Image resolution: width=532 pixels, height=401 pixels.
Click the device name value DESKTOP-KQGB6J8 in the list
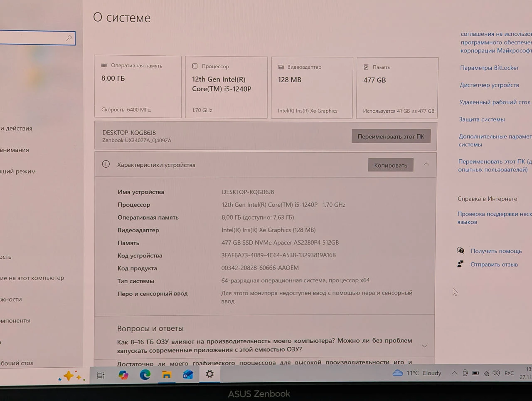click(x=248, y=192)
